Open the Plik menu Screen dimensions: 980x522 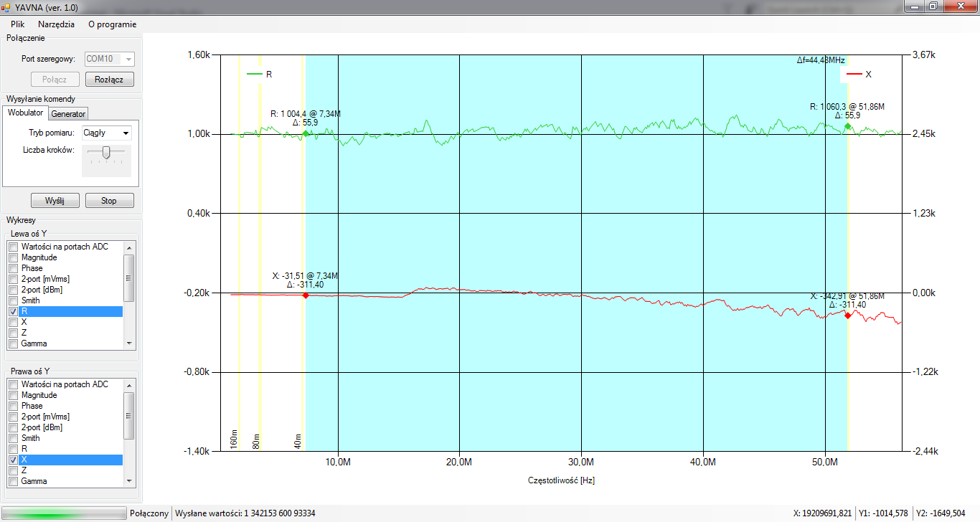18,24
